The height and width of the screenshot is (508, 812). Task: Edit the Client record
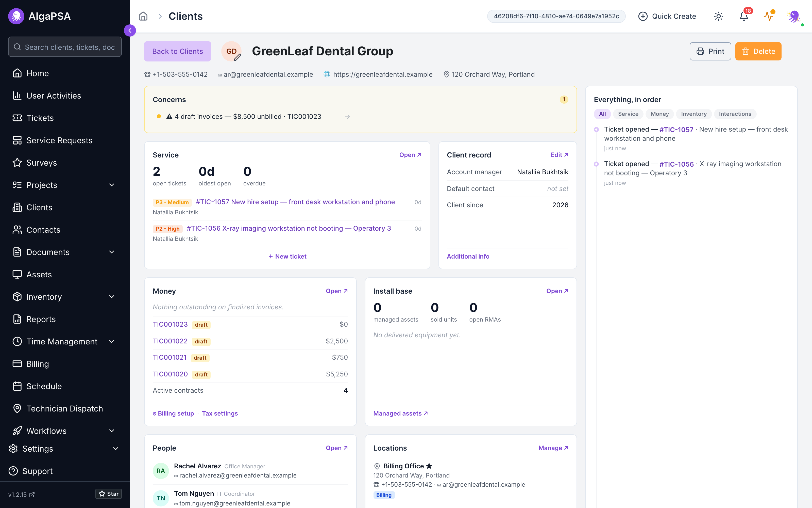(559, 155)
